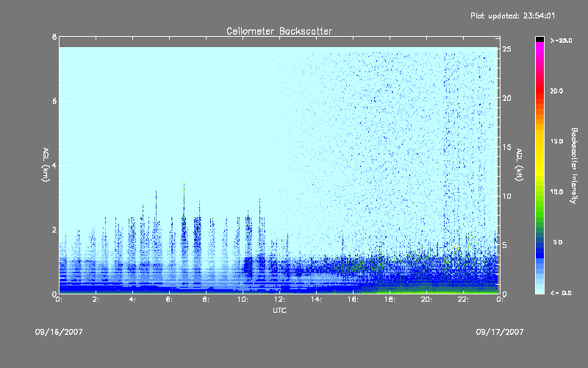Click the 'Ceilometer Backscatter' plot title
This screenshot has height=368, width=588.
point(279,31)
